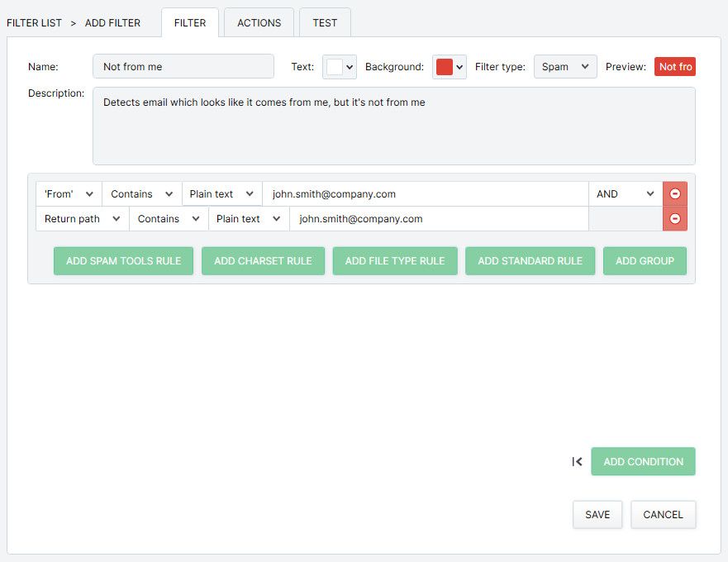The height and width of the screenshot is (562, 728).
Task: Switch to the Actions tab
Action: [259, 23]
